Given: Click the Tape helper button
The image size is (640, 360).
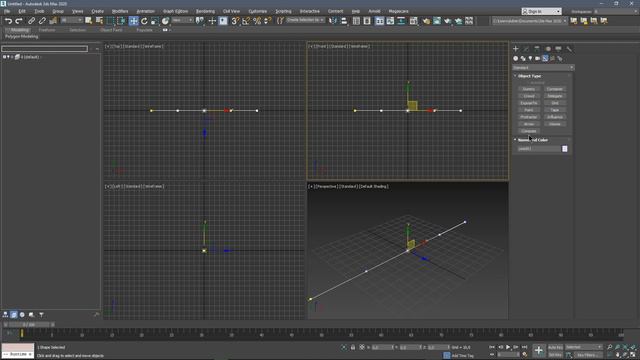Looking at the screenshot, I should (555, 110).
